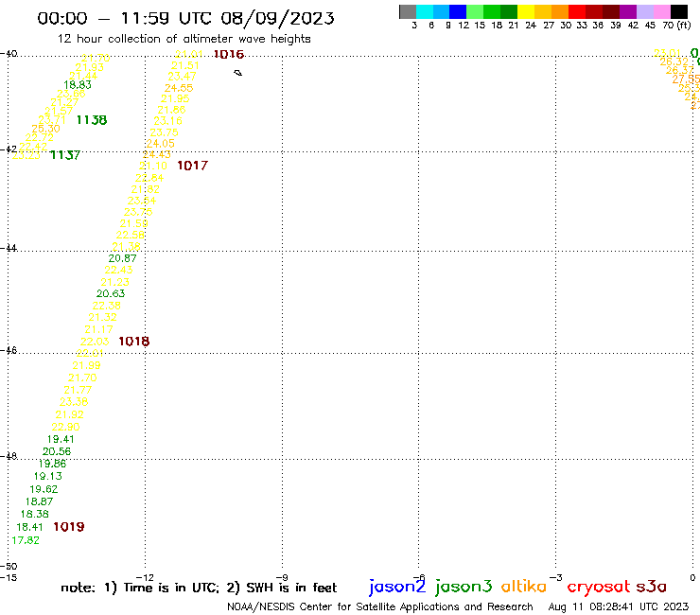Click wave height value 23.23
Image resolution: width=700 pixels, height=615 pixels.
point(26,155)
